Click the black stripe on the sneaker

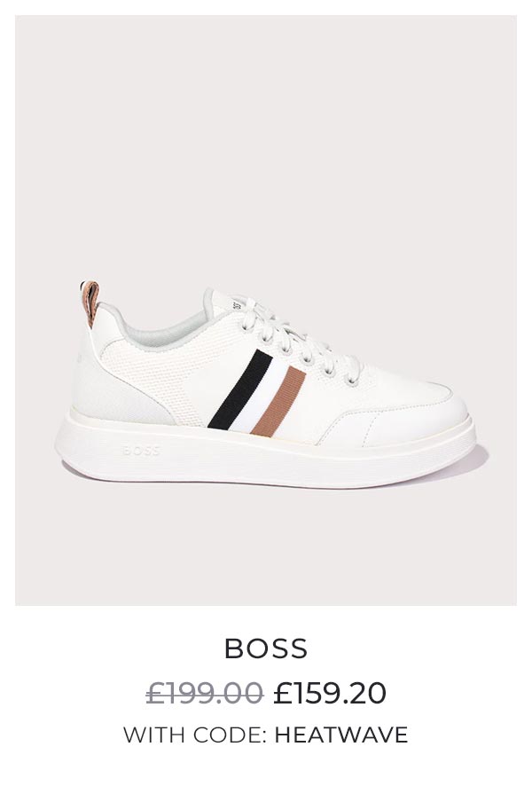(239, 390)
